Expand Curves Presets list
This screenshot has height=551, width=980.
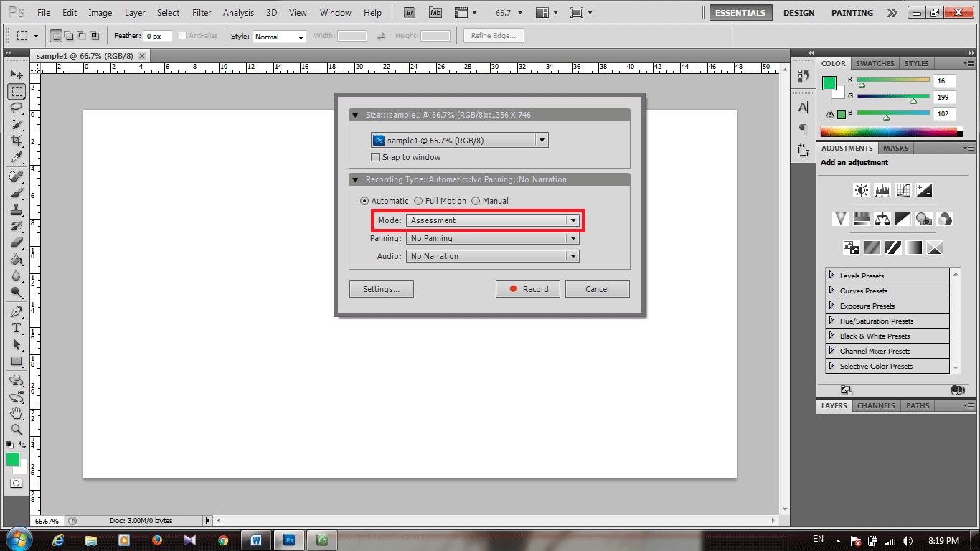point(831,291)
